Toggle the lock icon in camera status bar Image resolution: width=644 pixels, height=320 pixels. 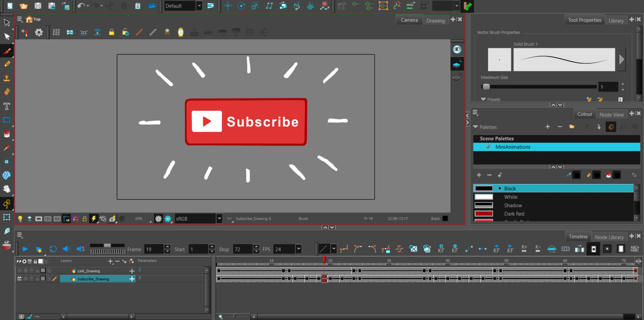[85, 218]
